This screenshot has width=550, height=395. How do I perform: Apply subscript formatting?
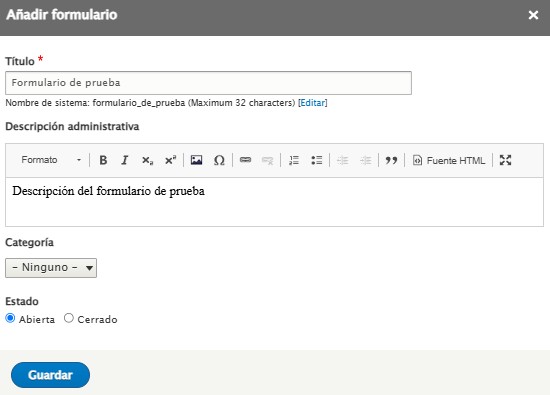147,160
